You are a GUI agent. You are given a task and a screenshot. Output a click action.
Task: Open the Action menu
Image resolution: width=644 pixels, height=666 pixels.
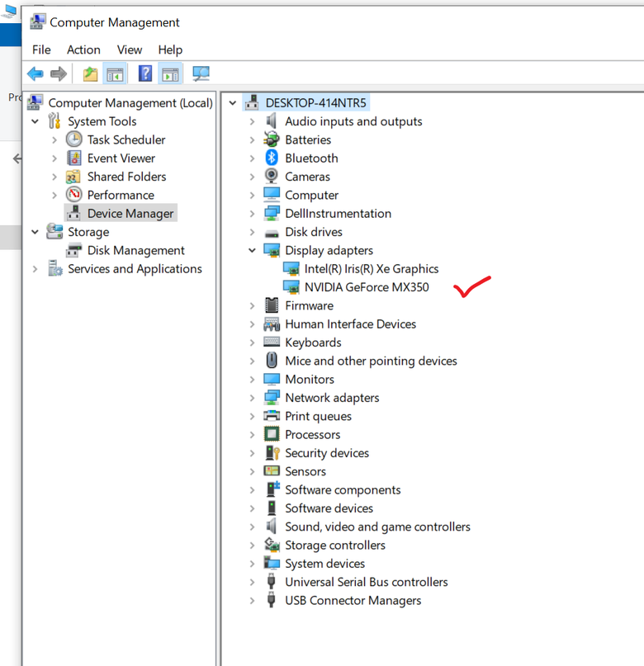point(83,50)
